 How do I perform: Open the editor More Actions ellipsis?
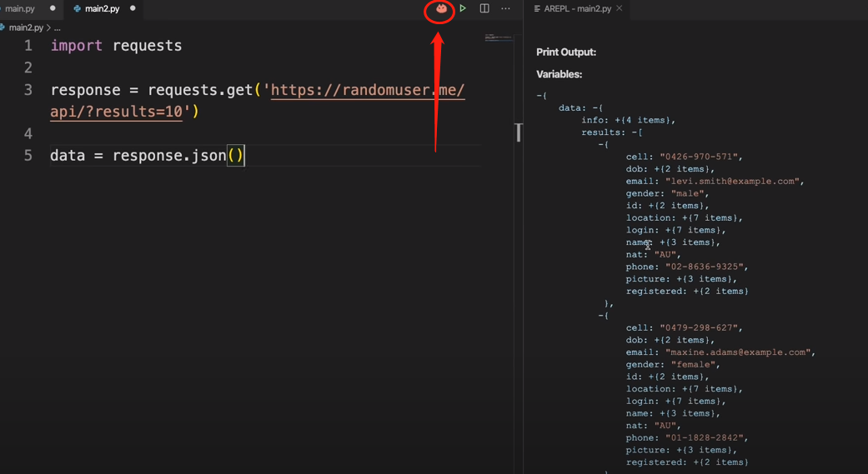[x=505, y=8]
